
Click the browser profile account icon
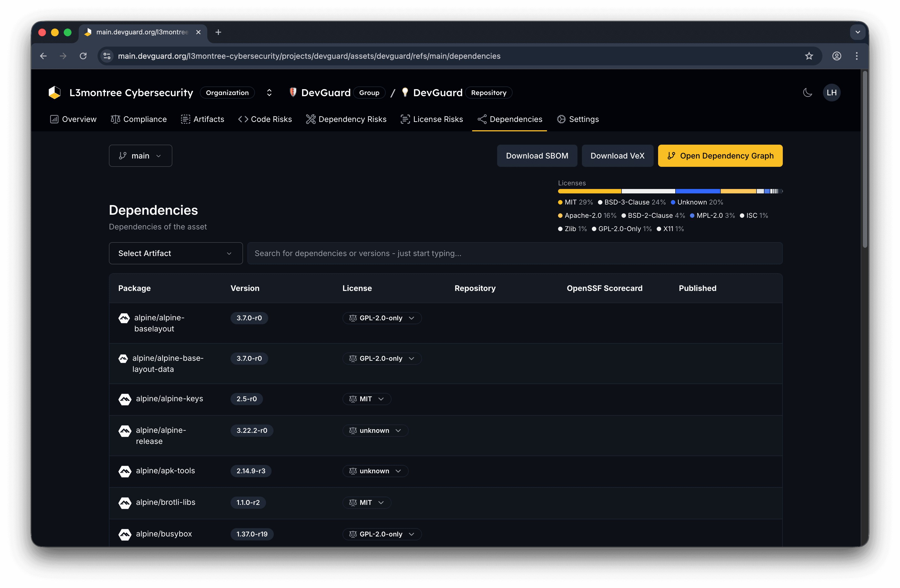(837, 56)
